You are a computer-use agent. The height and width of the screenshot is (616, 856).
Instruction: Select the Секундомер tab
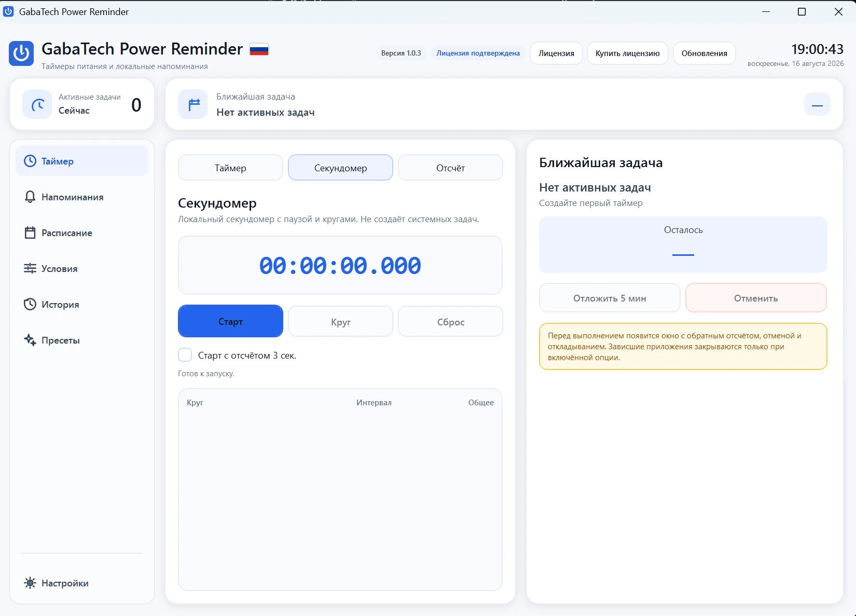point(340,168)
